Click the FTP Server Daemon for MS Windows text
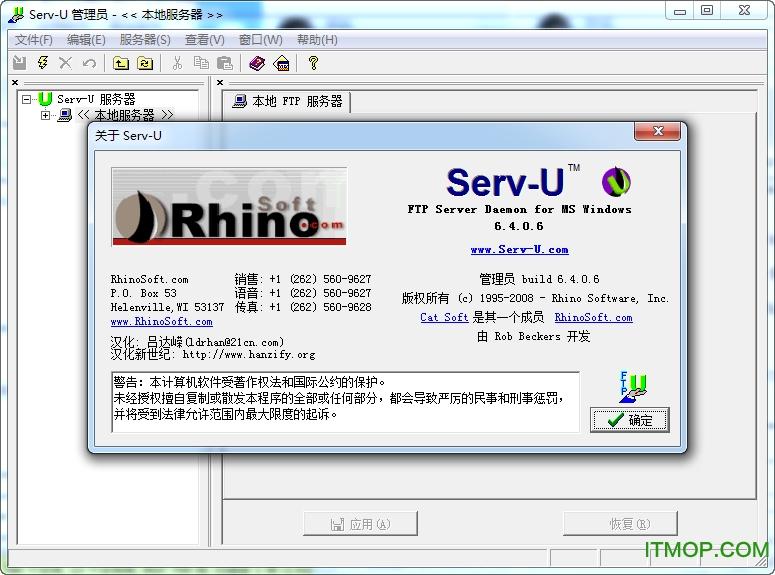This screenshot has width=775, height=575. (519, 209)
